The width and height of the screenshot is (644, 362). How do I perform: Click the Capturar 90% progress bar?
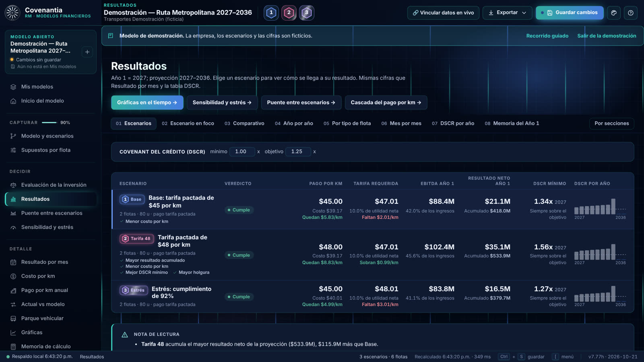click(x=49, y=123)
